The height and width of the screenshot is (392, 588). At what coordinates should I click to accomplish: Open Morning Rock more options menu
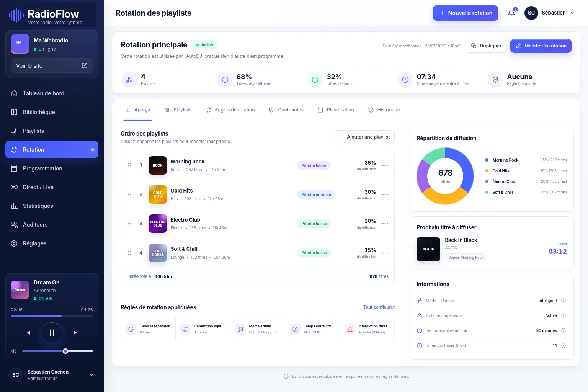point(385,165)
